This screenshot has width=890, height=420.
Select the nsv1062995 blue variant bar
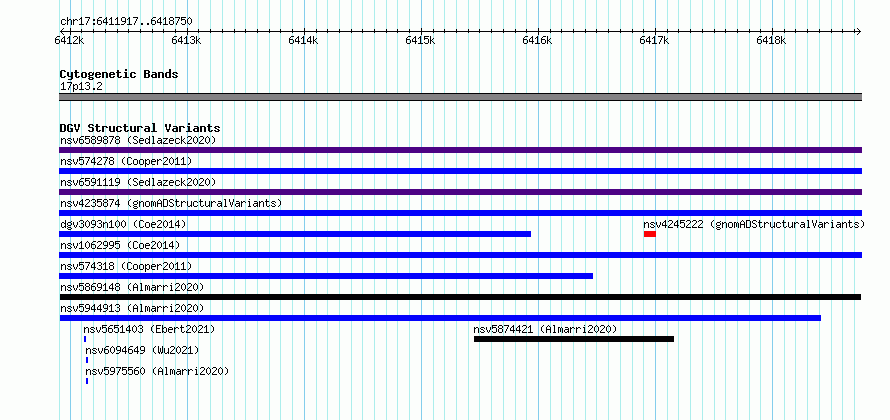460,255
